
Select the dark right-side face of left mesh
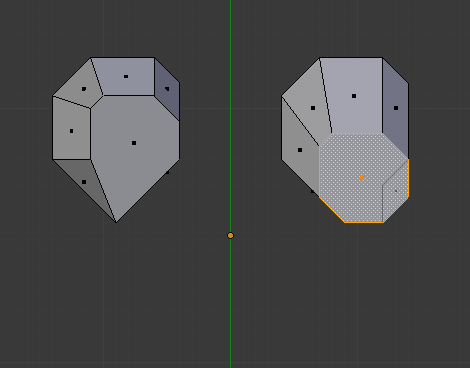click(x=167, y=89)
